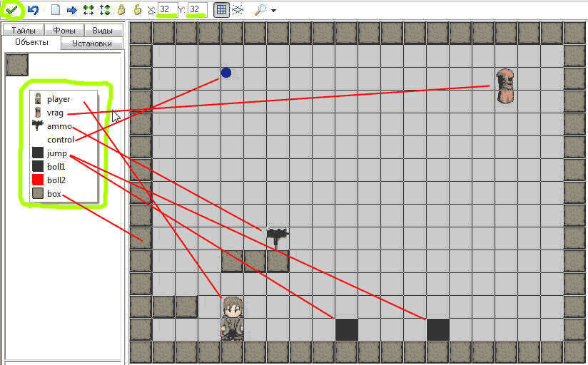Open the Установки tab

[x=91, y=43]
